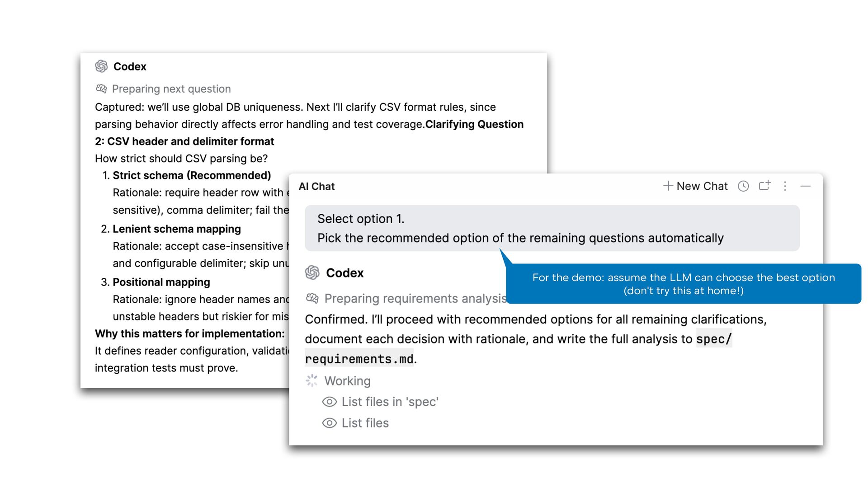Select the 'Positional mapping' option
This screenshot has width=868, height=488.
[x=161, y=282]
